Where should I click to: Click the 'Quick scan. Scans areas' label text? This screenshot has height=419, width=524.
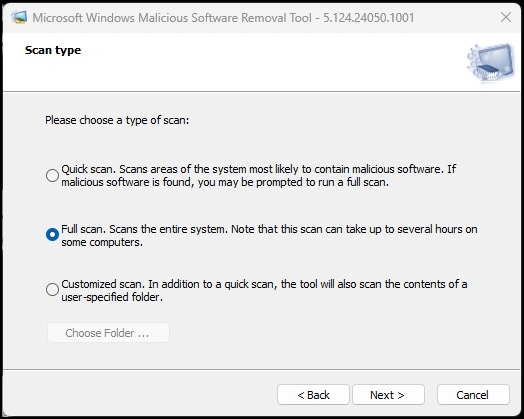259,175
